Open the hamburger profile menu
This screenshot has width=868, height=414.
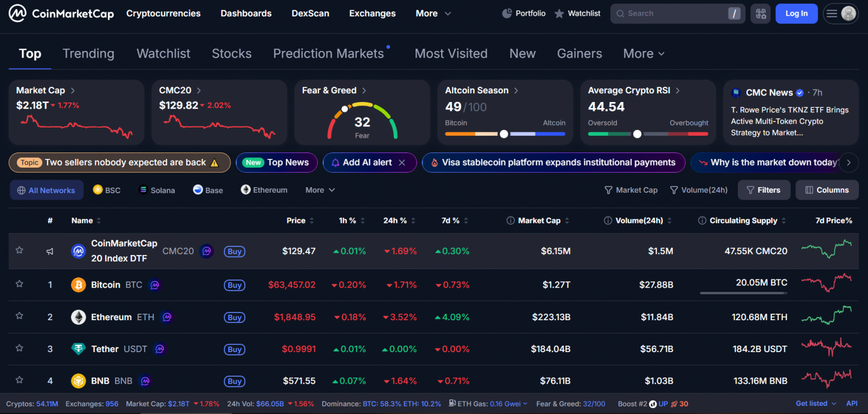coord(840,14)
